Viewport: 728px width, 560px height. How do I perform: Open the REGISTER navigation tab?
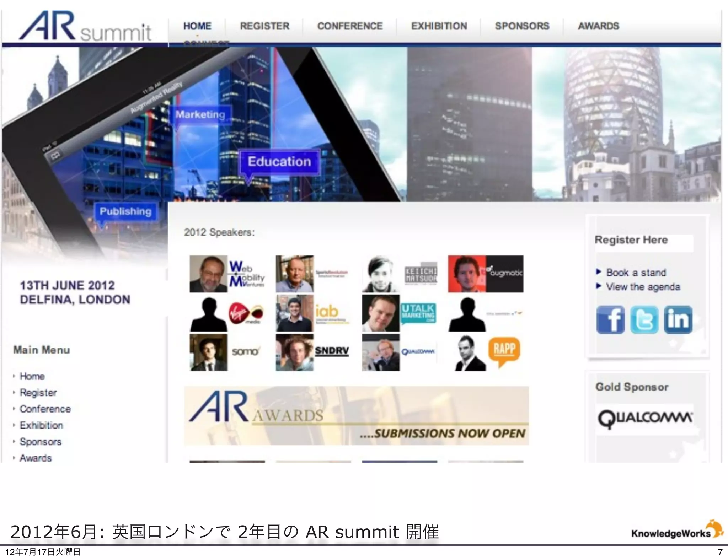click(264, 26)
